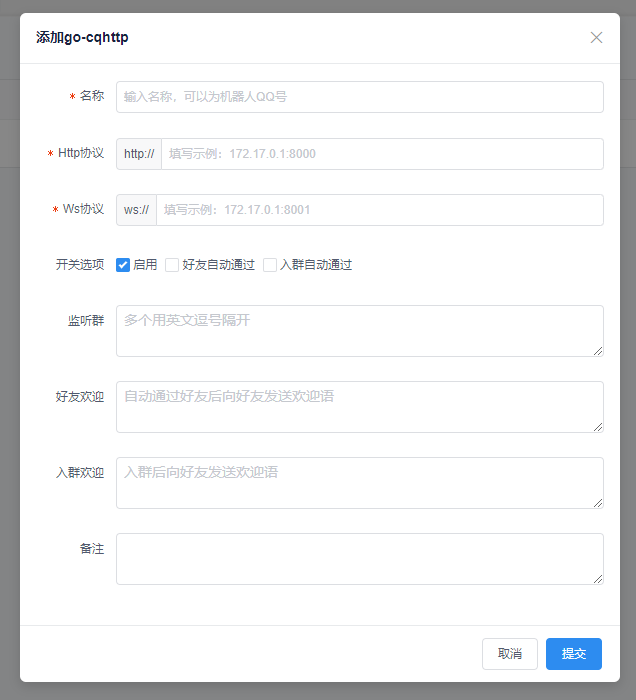Uncheck the 启用 checkbox
This screenshot has width=636, height=700.
click(x=123, y=265)
